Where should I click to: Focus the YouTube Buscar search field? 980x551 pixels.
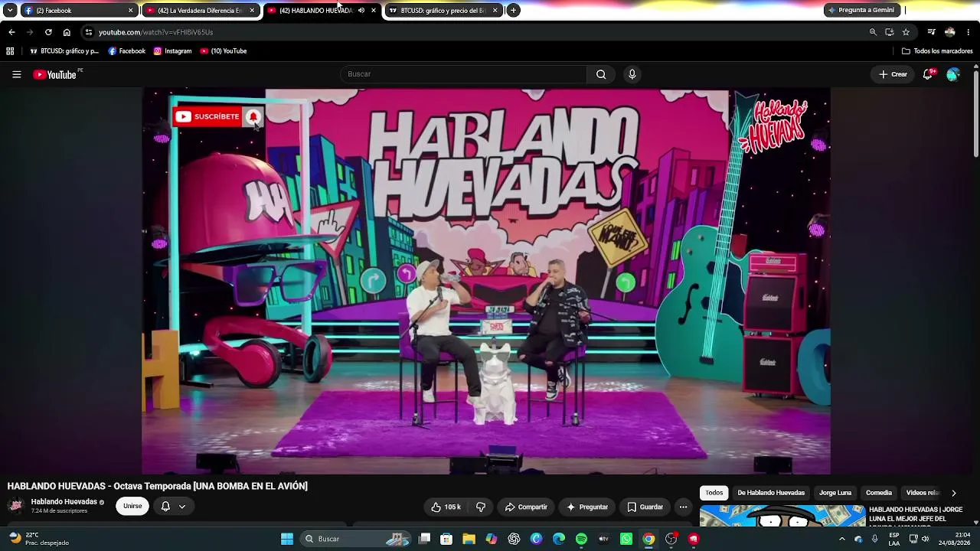coord(464,74)
